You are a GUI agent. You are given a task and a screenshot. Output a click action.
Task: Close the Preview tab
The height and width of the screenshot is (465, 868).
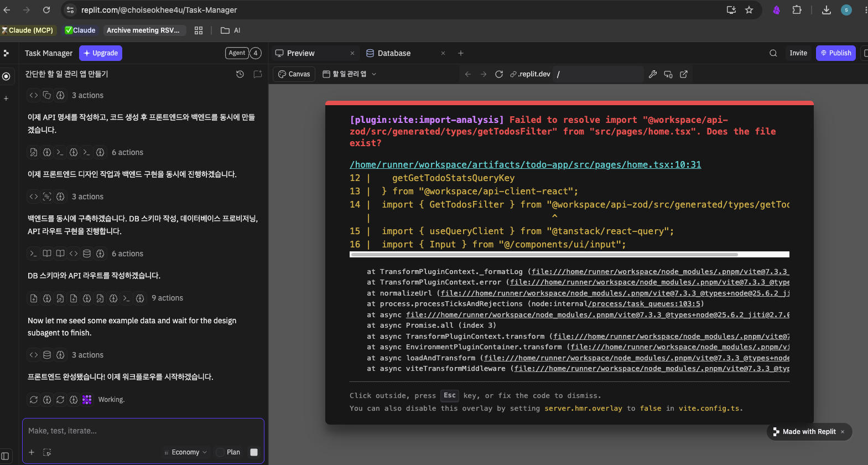tap(352, 53)
